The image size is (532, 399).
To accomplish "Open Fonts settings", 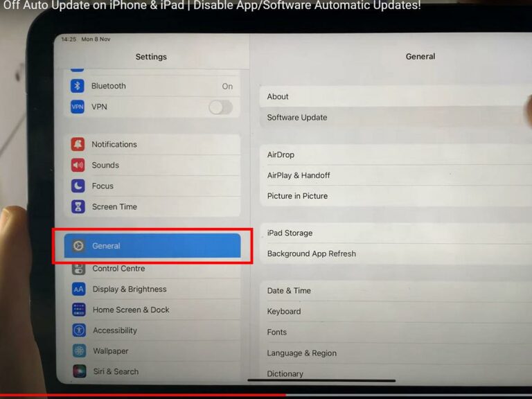I will click(x=396, y=332).
